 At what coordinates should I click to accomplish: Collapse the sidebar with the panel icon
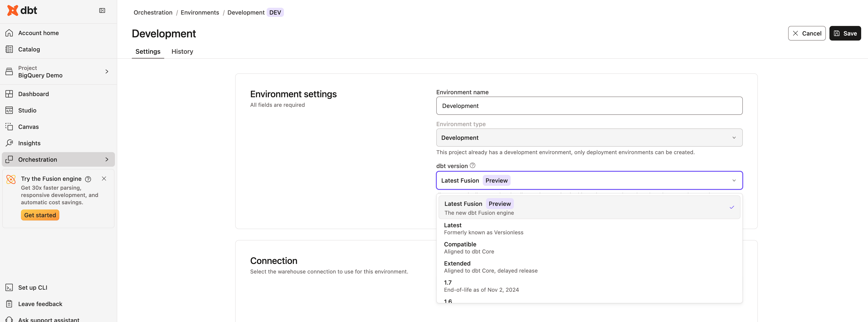(x=102, y=11)
